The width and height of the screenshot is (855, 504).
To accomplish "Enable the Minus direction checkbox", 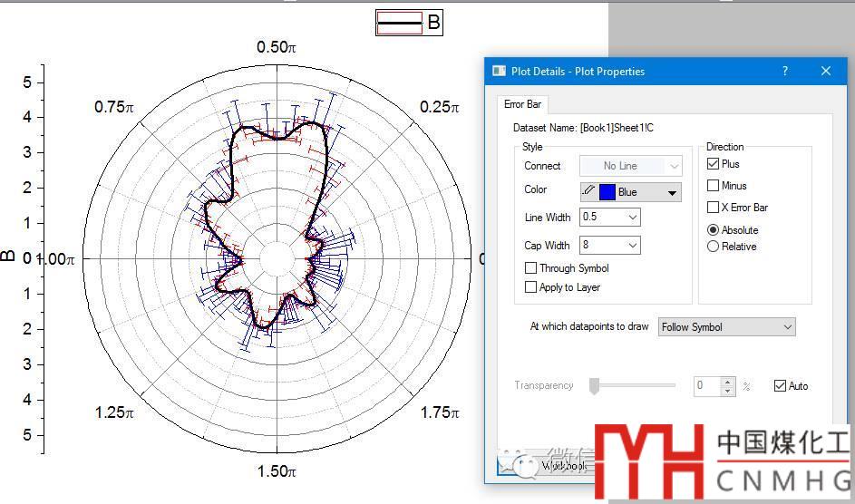I will [714, 186].
